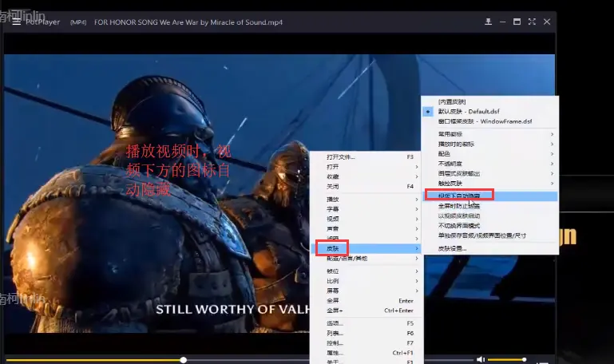The image size is (614, 364).
Task: Expand the 字幕 submenu
Action: pyautogui.click(x=366, y=209)
